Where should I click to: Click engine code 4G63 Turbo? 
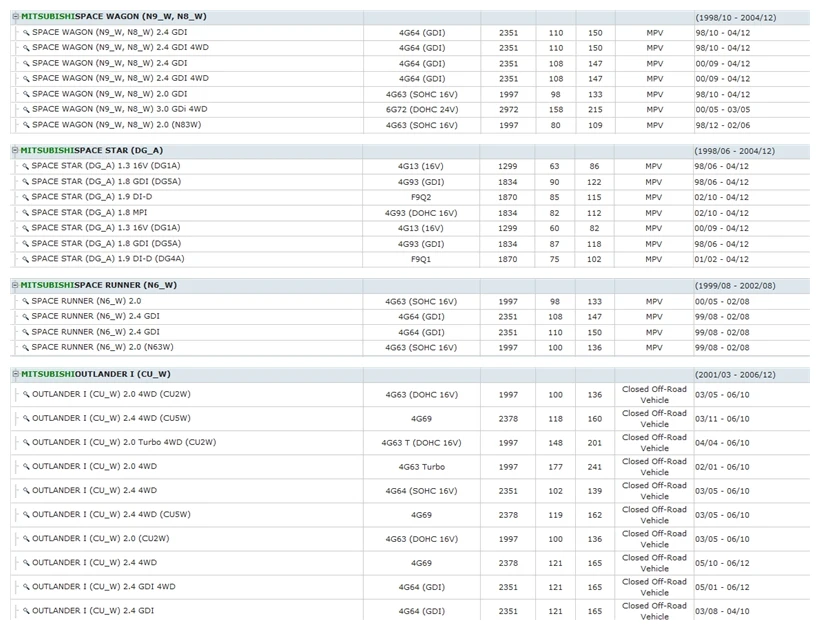coord(422,467)
